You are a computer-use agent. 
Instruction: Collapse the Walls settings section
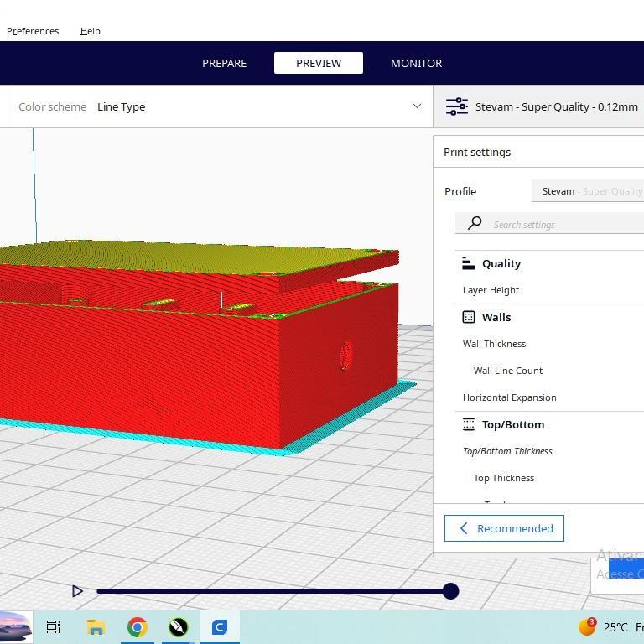point(496,317)
